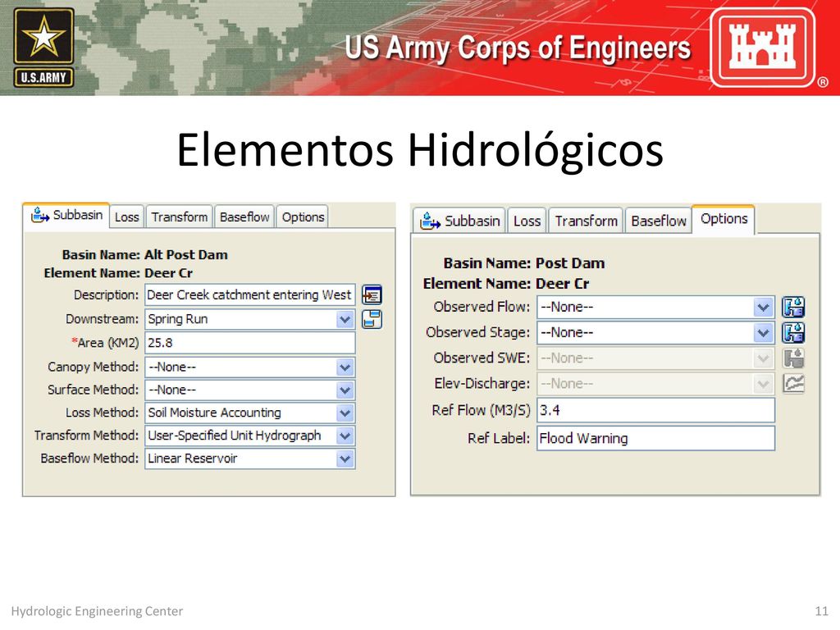Image resolution: width=840 pixels, height=630 pixels.
Task: Open the Baseflow tab in right panel
Action: (x=659, y=221)
